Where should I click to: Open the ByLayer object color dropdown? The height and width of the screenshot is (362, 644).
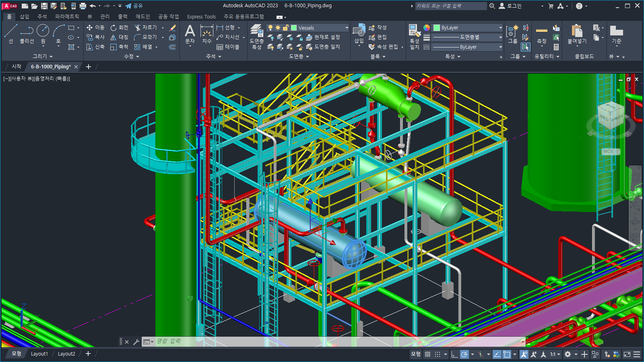pos(468,28)
